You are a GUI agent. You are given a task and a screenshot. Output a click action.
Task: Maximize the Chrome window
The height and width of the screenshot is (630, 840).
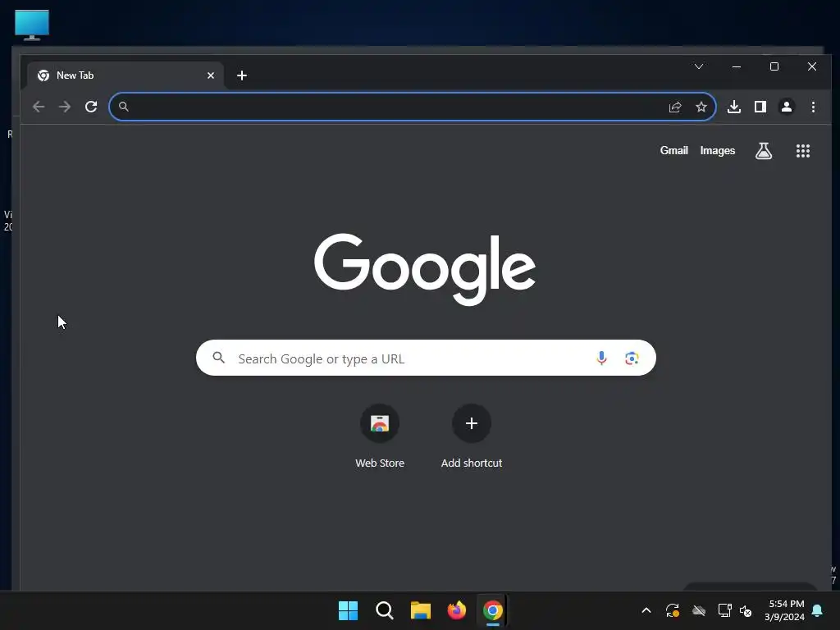[x=774, y=66]
